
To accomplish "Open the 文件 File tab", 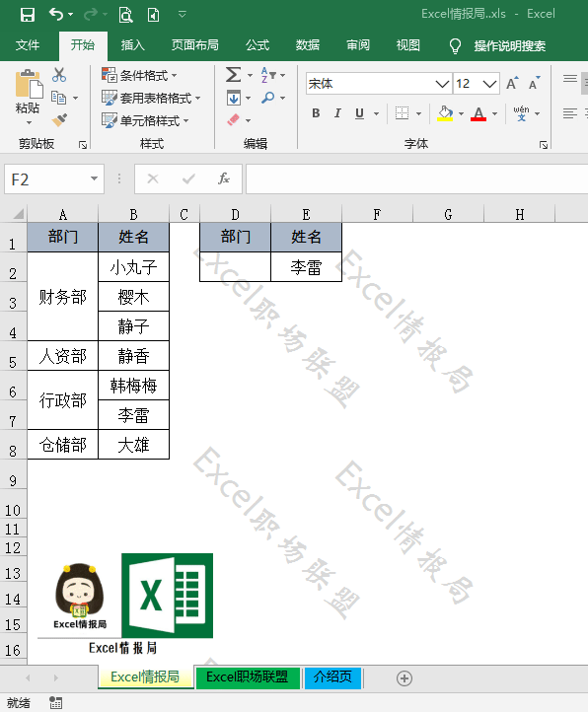I will [x=28, y=45].
